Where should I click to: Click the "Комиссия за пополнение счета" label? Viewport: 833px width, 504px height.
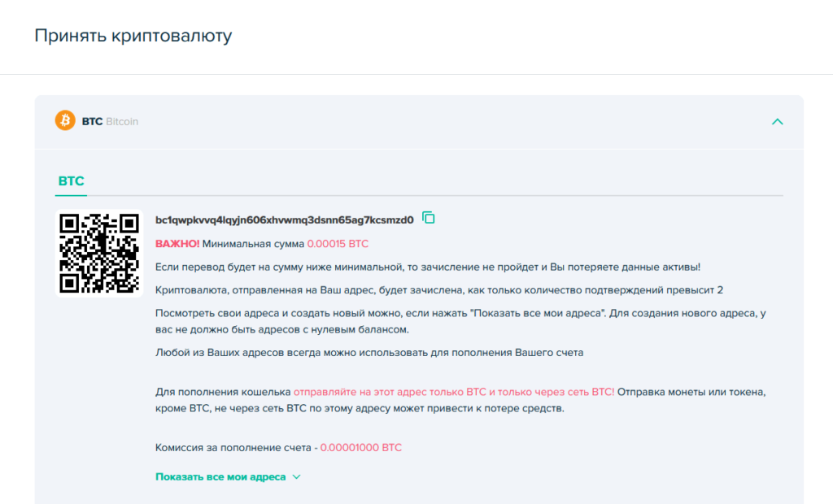pyautogui.click(x=233, y=447)
